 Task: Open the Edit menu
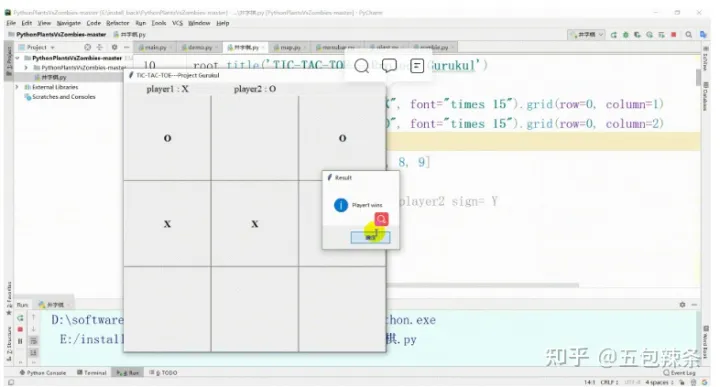tap(27, 23)
